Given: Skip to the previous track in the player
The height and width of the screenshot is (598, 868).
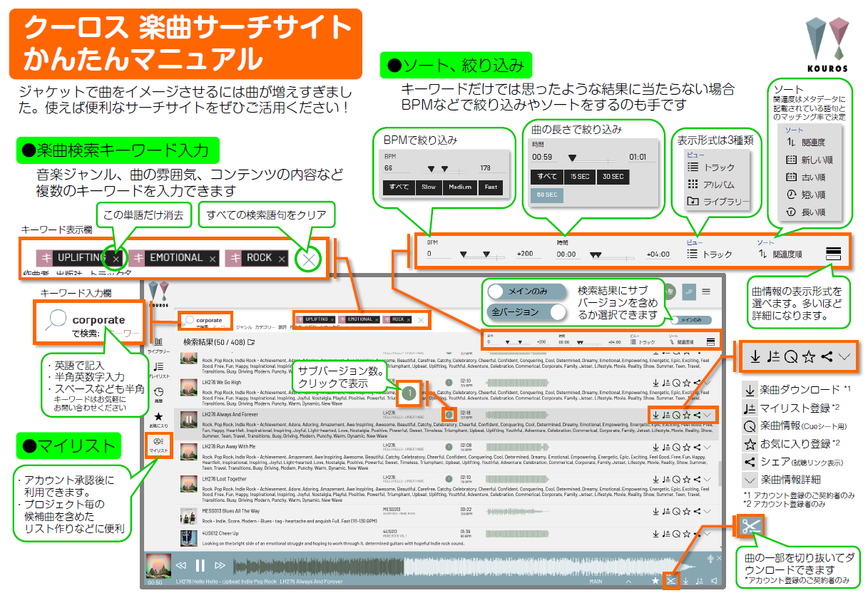Looking at the screenshot, I should click(x=181, y=566).
